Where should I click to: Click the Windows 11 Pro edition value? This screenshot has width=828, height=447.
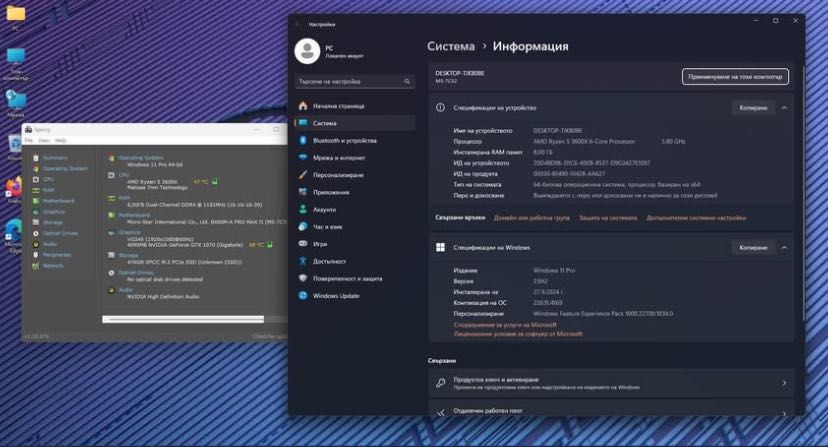pyautogui.click(x=554, y=271)
